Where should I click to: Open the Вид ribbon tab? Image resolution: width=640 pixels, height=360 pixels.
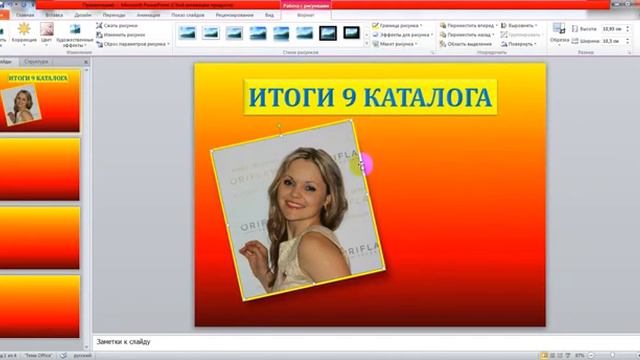point(269,15)
